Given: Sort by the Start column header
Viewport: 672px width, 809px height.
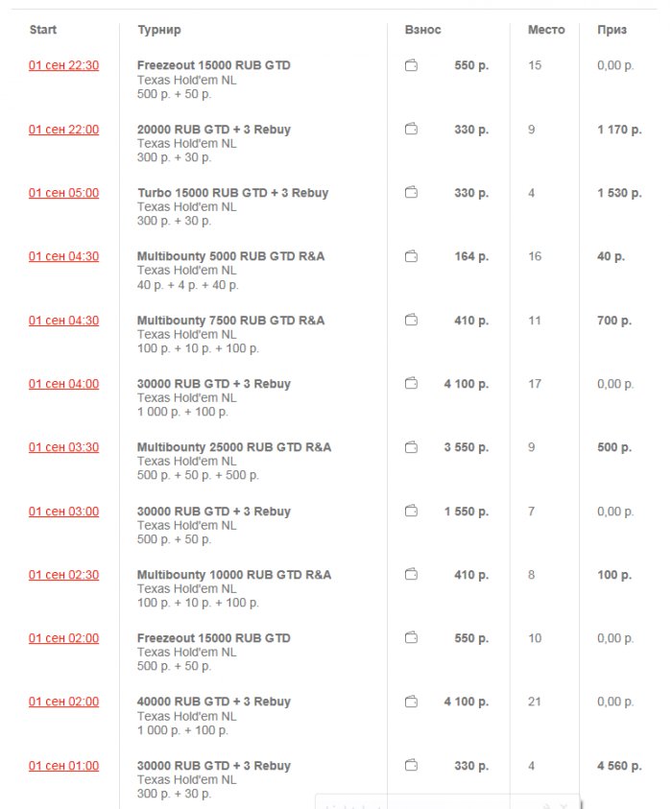Looking at the screenshot, I should click(x=43, y=30).
